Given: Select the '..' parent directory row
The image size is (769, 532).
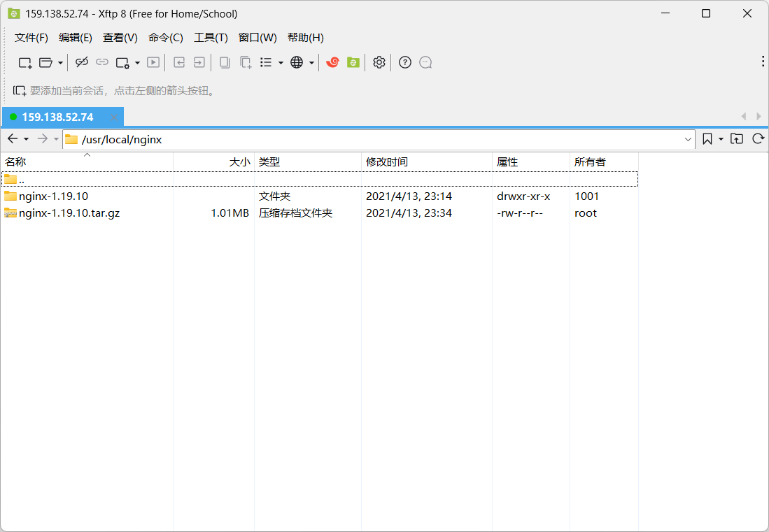Looking at the screenshot, I should [x=320, y=179].
